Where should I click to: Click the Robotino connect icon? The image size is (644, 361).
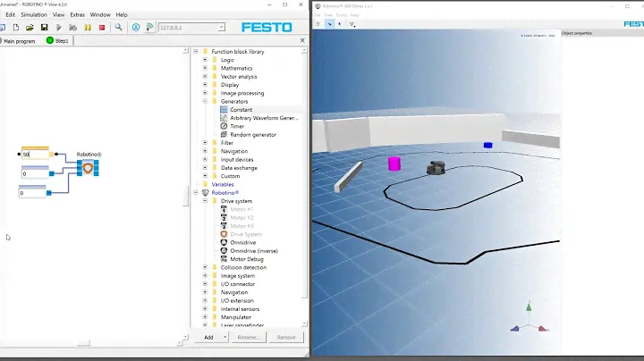tap(135, 28)
